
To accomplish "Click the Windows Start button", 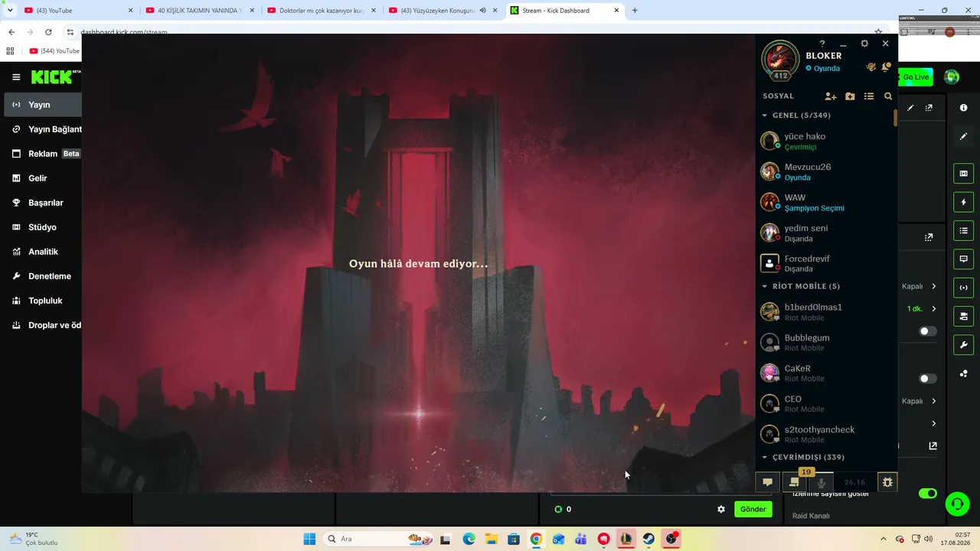I will click(309, 539).
